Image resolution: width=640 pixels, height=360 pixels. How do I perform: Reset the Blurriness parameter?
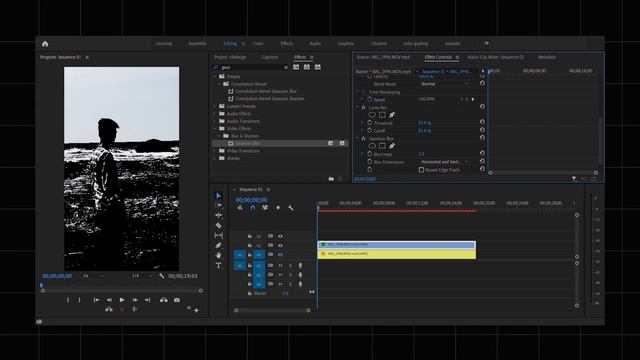(482, 153)
